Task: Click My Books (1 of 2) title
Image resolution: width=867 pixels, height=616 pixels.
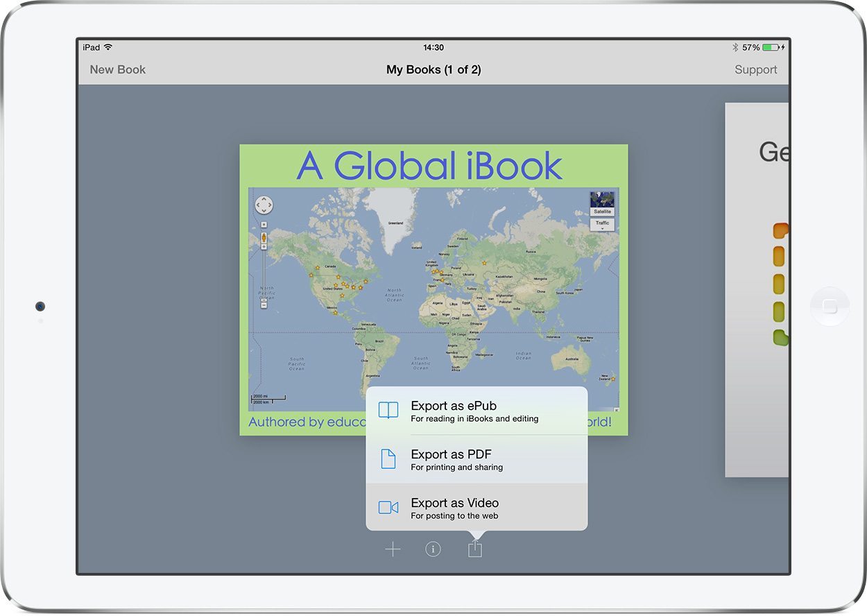Action: (433, 69)
